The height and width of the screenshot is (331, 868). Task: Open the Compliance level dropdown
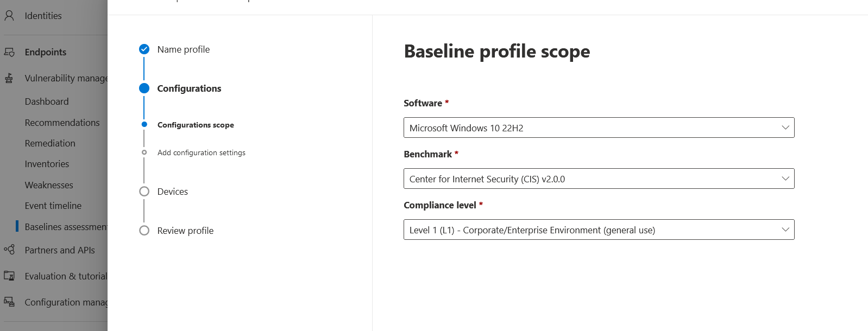599,230
